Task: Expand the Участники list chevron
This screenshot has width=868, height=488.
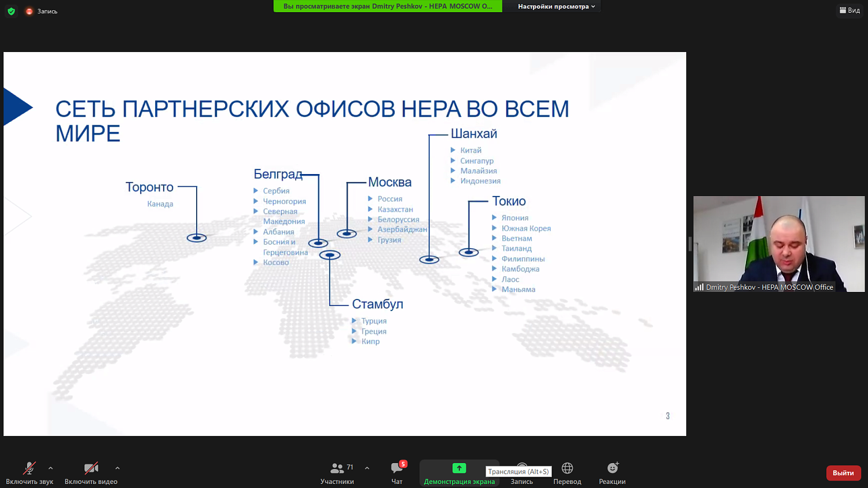Action: pos(366,468)
